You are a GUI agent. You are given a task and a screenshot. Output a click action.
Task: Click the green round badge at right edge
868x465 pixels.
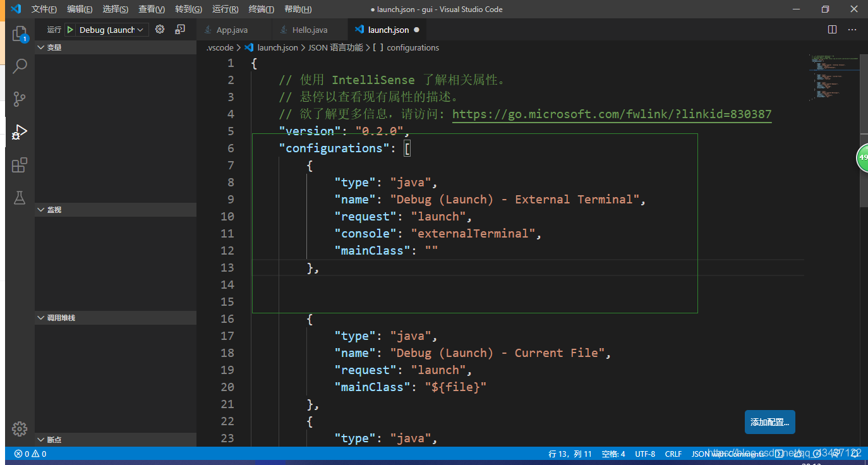pos(862,158)
